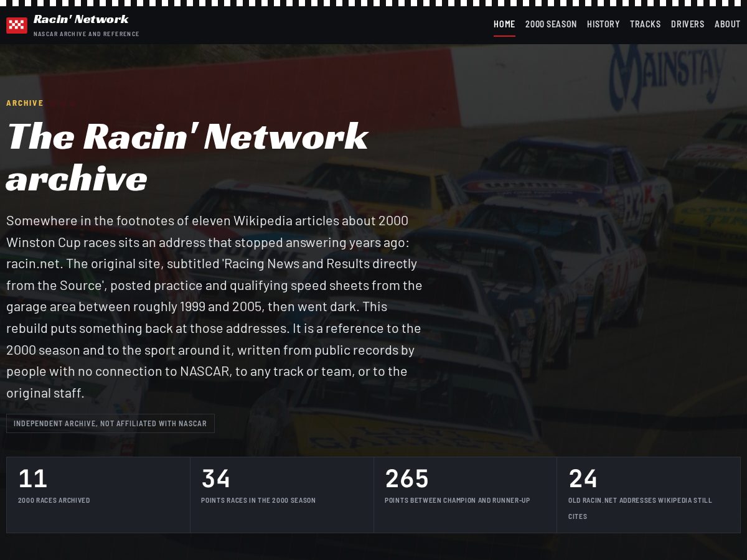This screenshot has height=560, width=747.
Task: Click 'POINTS BETWEEN CHAMPION AND RUNNER-UP' caption
Action: (458, 500)
